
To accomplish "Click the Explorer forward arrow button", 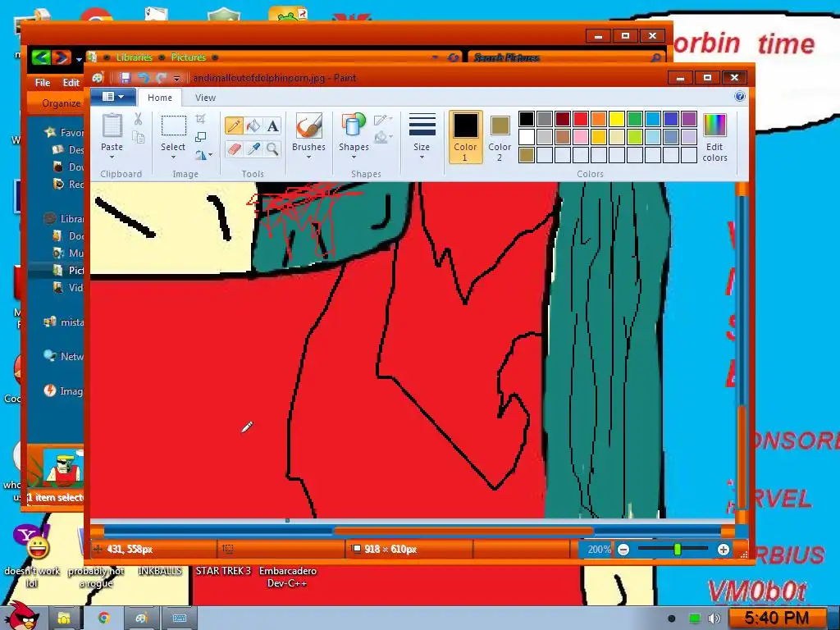I will point(62,57).
